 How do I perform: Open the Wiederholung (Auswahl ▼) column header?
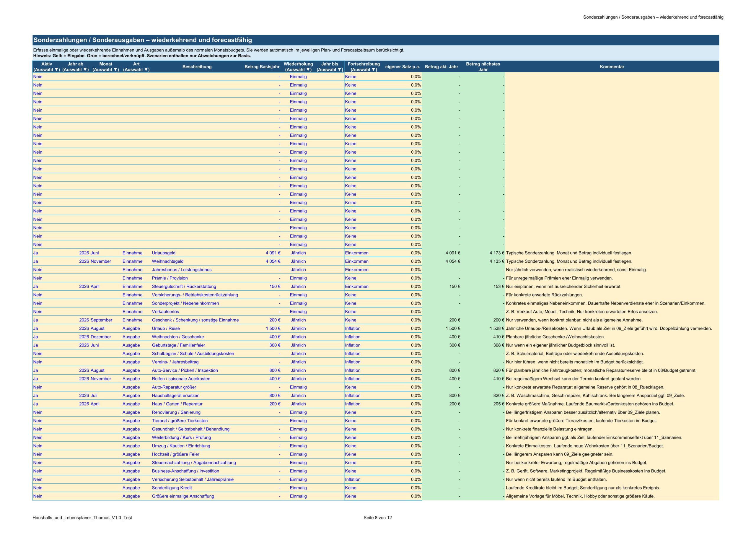[x=298, y=67]
